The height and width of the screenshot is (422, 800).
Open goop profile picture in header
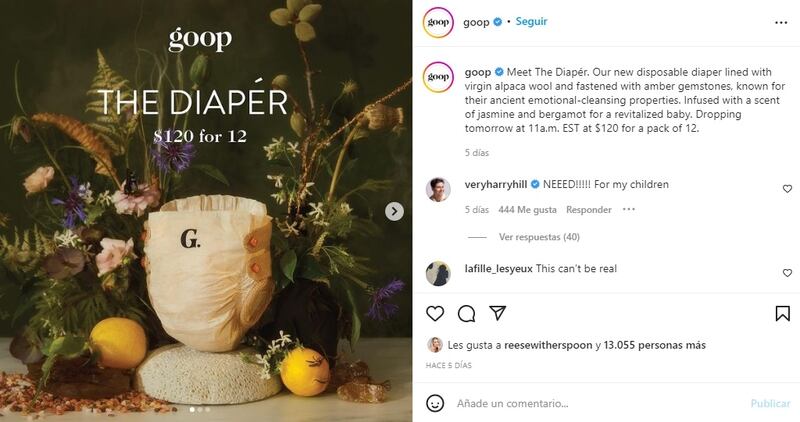coord(438,22)
